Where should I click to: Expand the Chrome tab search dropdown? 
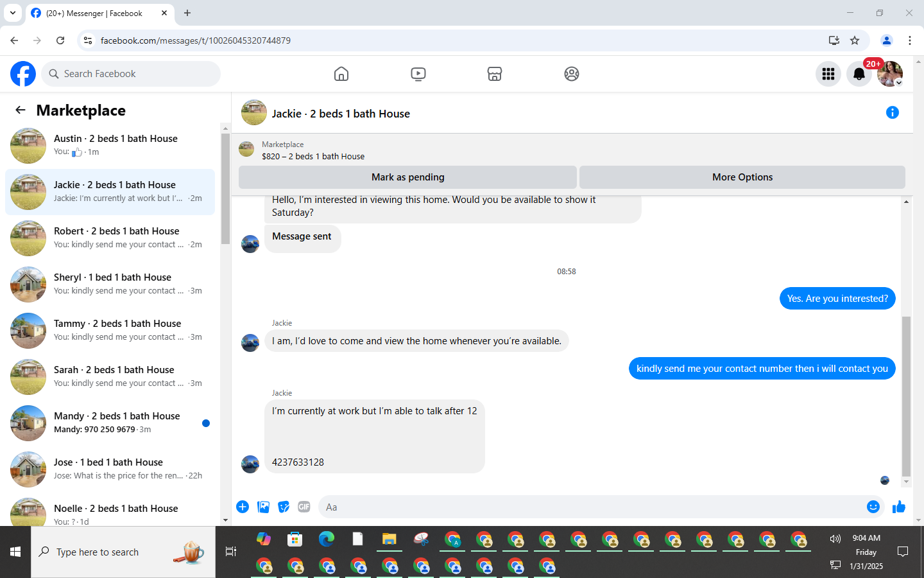tap(12, 13)
